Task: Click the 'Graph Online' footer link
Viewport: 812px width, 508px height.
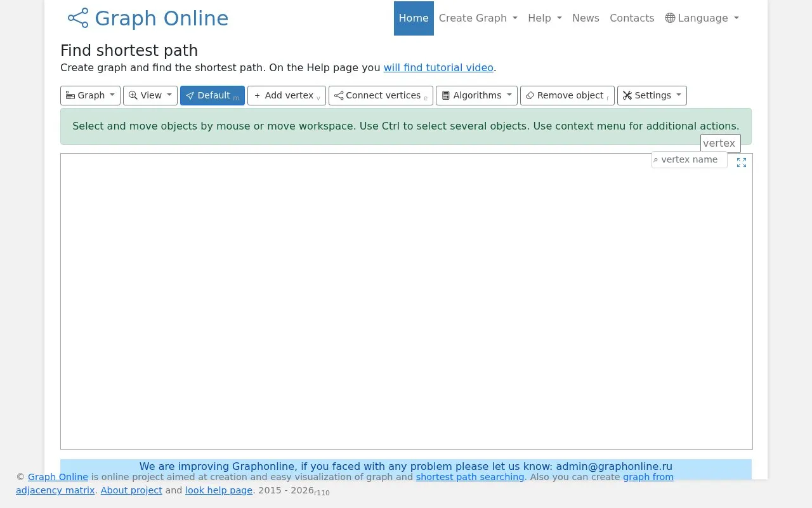Action: [x=58, y=477]
